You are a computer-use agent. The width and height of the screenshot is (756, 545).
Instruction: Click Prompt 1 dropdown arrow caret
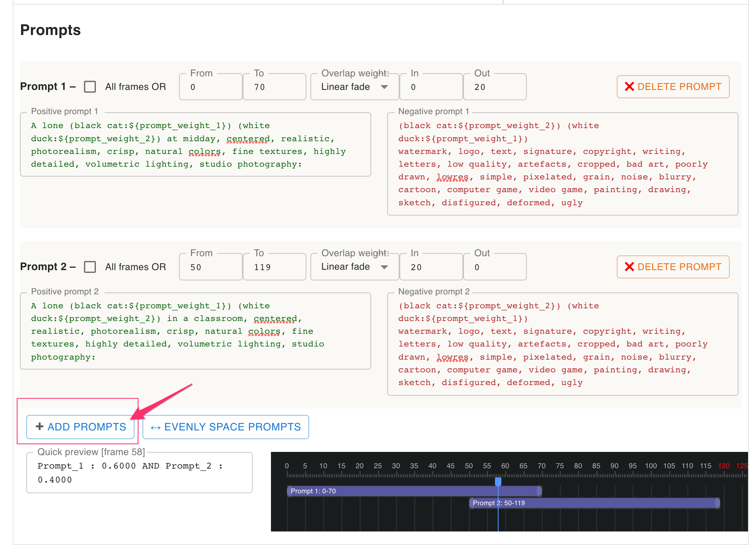(384, 87)
